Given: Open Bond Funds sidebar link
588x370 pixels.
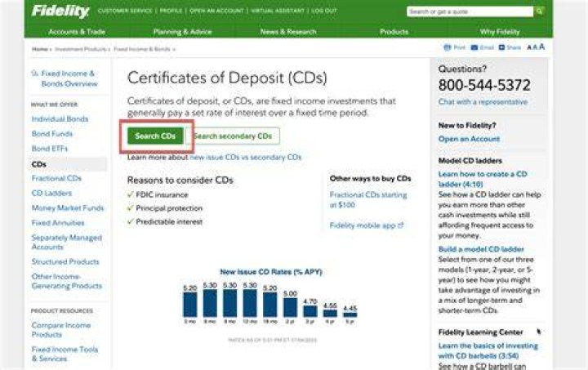Looking at the screenshot, I should (52, 134).
